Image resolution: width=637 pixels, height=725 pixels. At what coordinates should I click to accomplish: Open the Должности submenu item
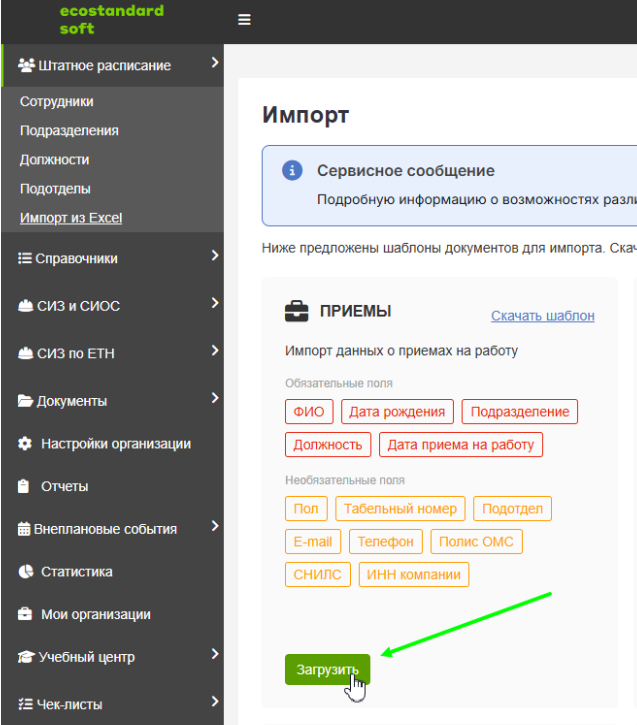(x=55, y=160)
